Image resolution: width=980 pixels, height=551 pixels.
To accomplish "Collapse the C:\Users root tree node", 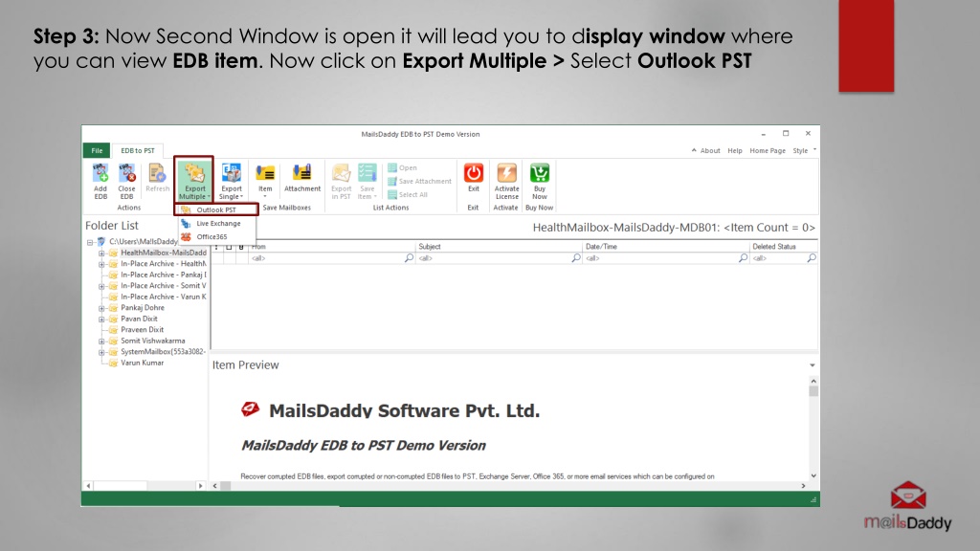I will pos(90,242).
